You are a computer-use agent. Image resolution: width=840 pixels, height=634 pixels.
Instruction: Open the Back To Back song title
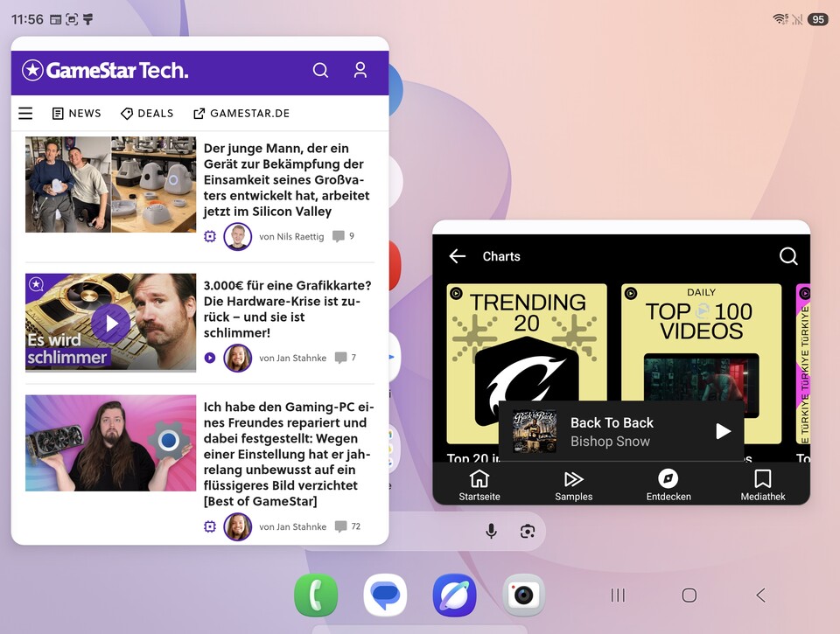click(612, 422)
